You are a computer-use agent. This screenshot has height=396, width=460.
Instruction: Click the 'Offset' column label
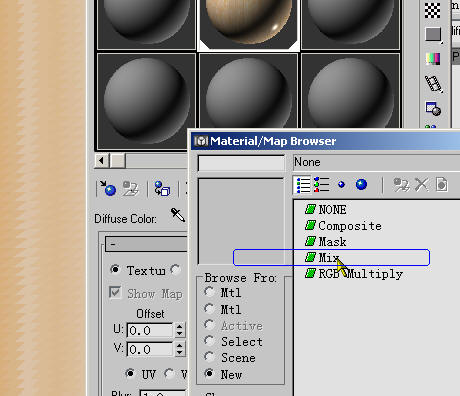click(x=150, y=314)
